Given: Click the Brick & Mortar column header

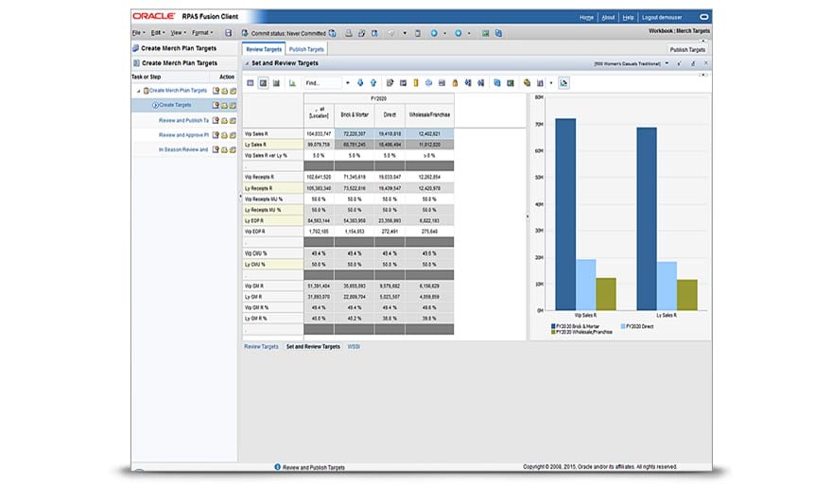Looking at the screenshot, I should 355,115.
